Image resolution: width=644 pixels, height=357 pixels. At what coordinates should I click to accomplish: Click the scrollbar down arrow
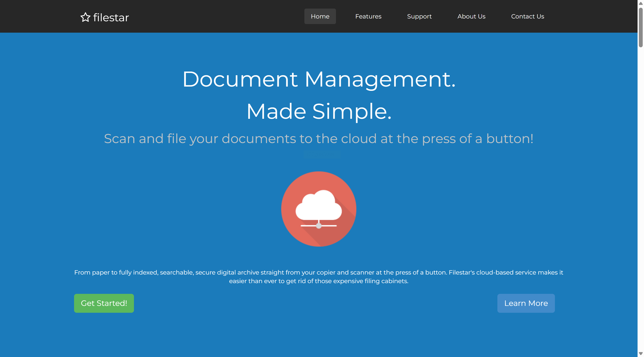[641, 354]
